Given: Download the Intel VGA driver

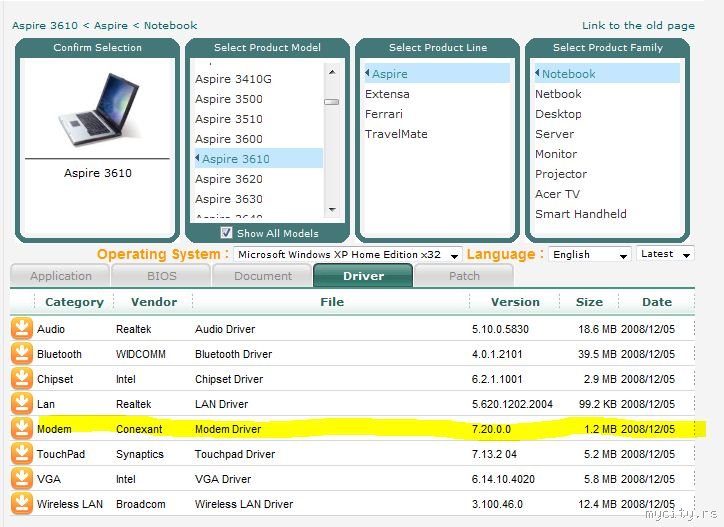Looking at the screenshot, I should [22, 478].
